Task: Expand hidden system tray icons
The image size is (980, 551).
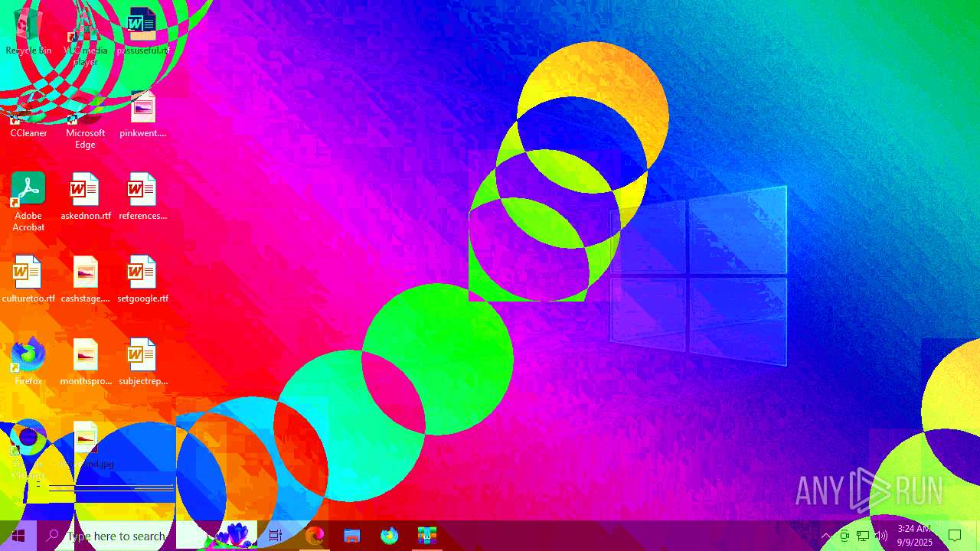Action: coord(826,536)
